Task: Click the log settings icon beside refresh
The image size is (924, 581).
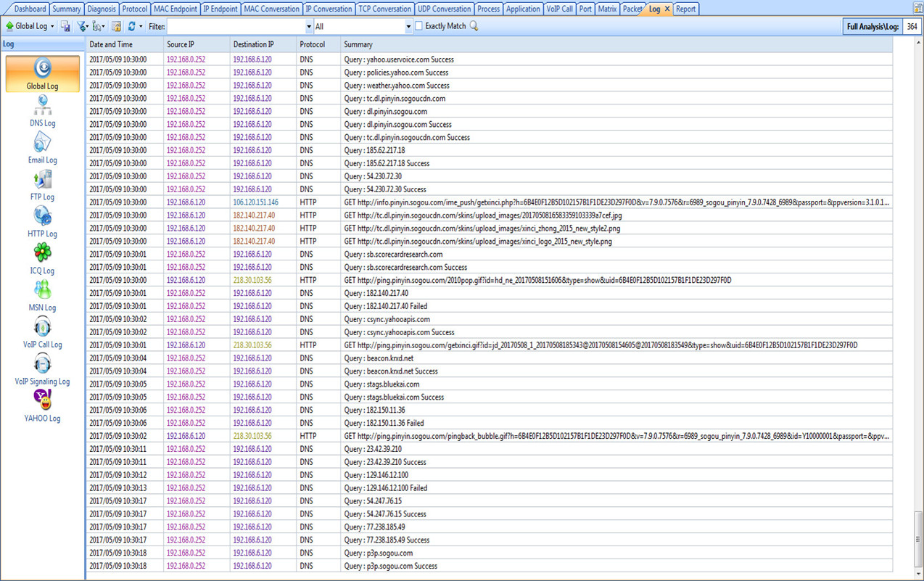Action: tap(116, 26)
